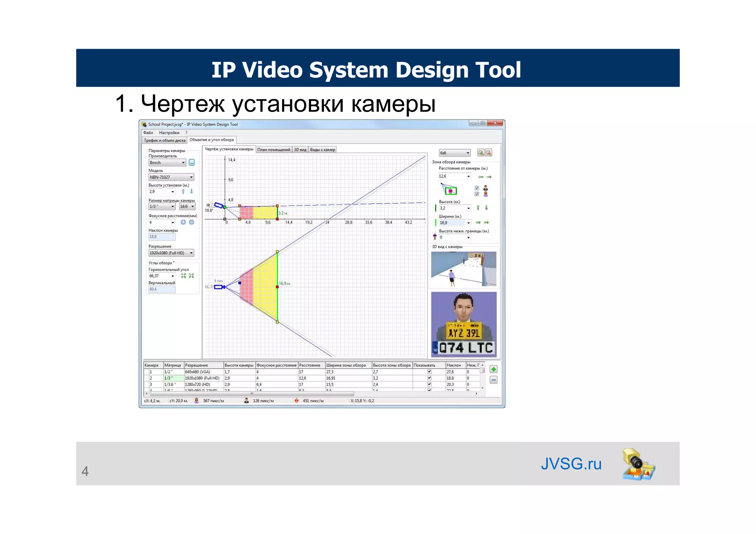Increase focal length with plus circle icon
Viewport: 756px width, 534px height.
[183, 222]
